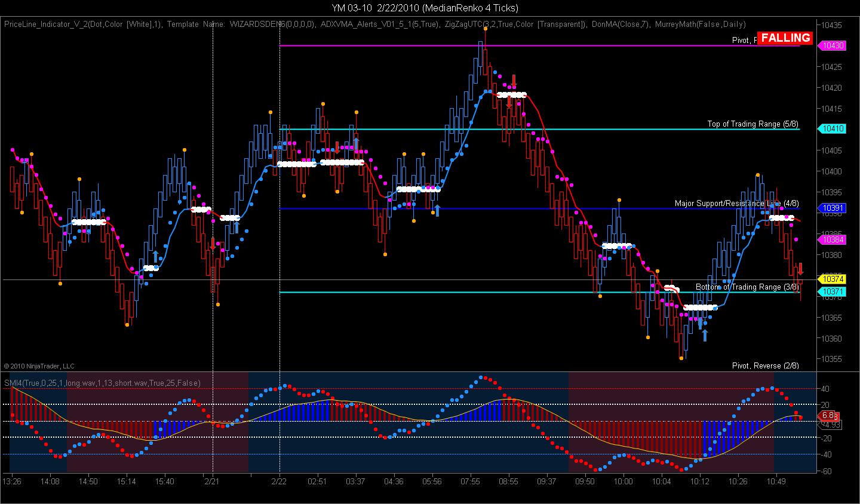Click the 02:51 time axis label

click(x=317, y=481)
